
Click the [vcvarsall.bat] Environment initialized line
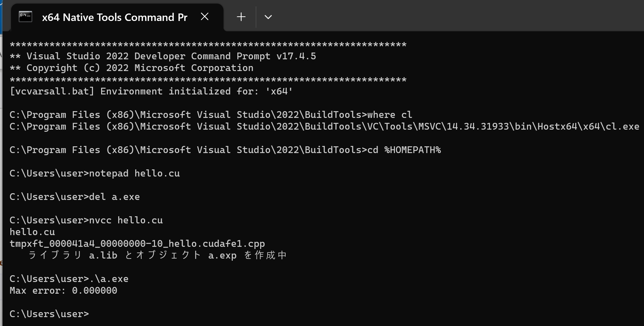tap(151, 91)
